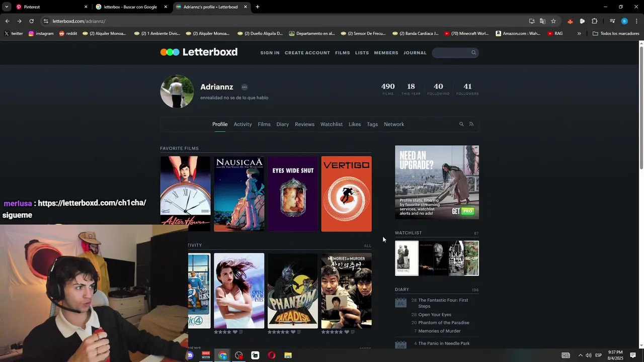Click the address bar URL
This screenshot has height=362, width=644.
pos(79,21)
